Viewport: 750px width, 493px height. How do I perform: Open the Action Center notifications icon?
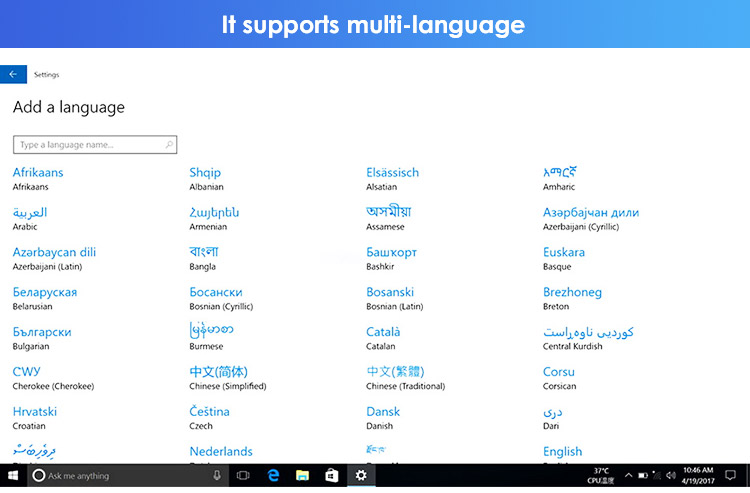[x=730, y=475]
